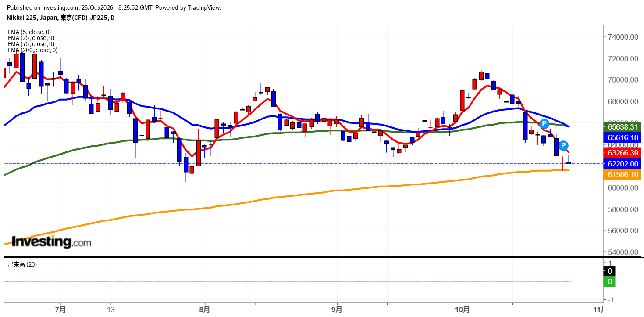The height and width of the screenshot is (317, 644).
Task: Select the green 65638.31 price label
Action: tap(623, 127)
